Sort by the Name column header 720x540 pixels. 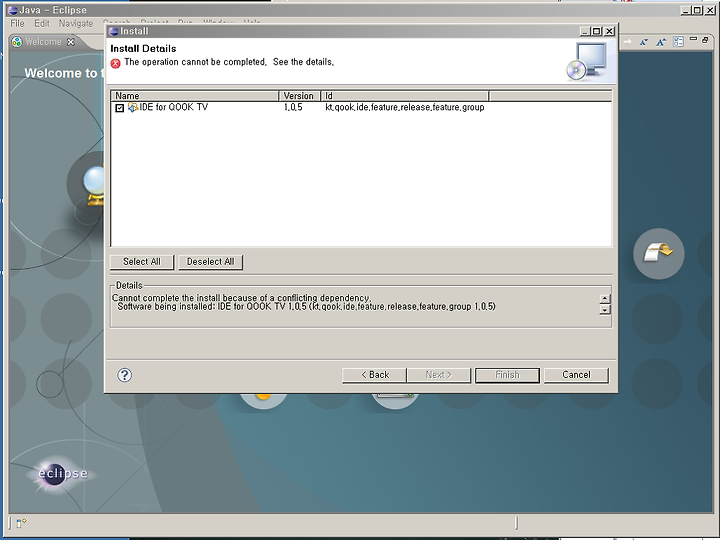pos(195,96)
